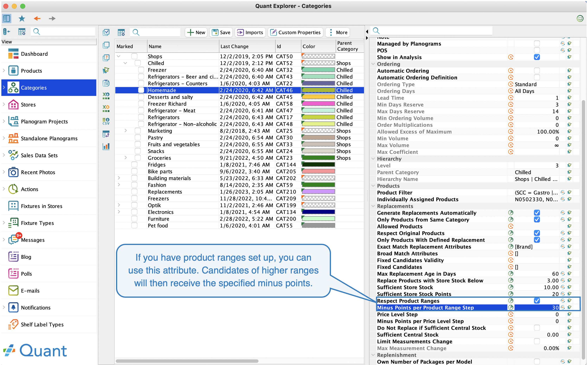
Task: Click the Excel import icon with blue arrow
Action: tap(106, 96)
